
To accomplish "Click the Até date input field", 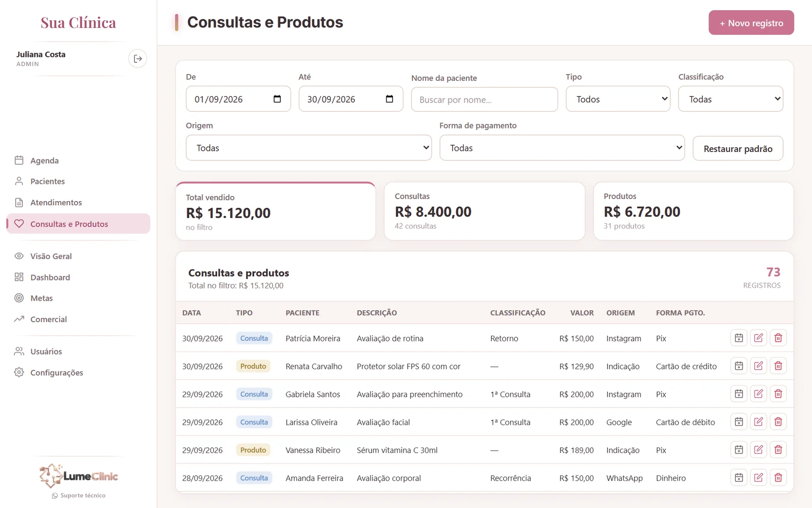I will [351, 99].
